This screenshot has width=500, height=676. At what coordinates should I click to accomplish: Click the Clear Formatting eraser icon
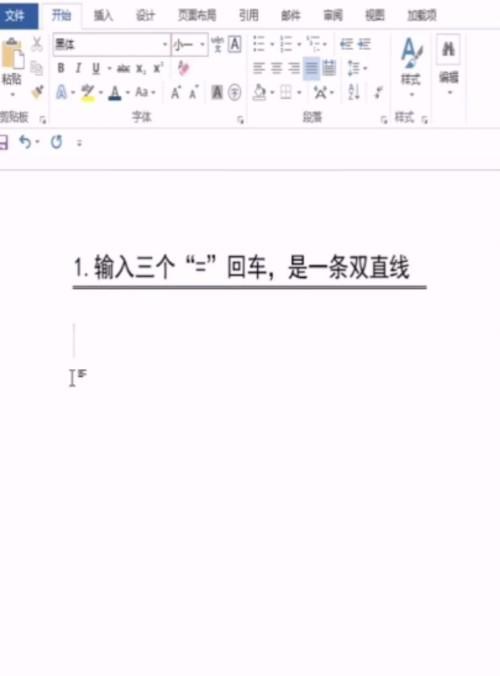click(x=184, y=68)
